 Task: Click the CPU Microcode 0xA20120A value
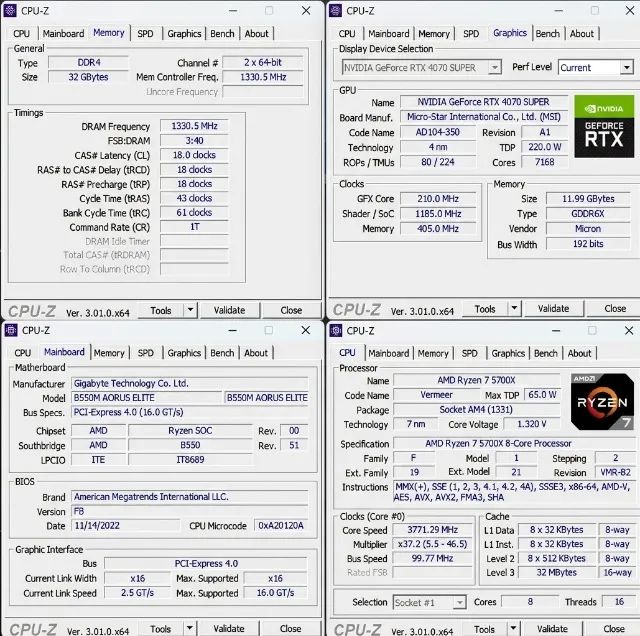point(281,525)
